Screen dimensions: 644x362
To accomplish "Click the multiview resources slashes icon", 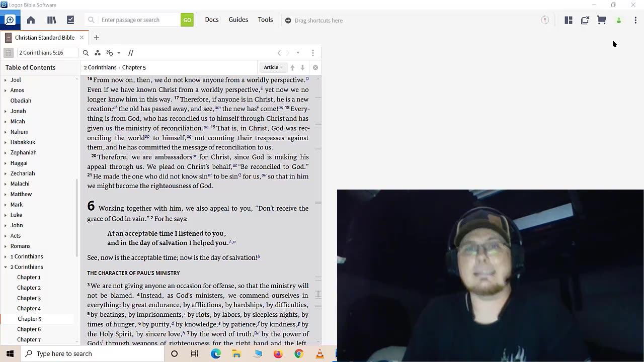I will 131,53.
